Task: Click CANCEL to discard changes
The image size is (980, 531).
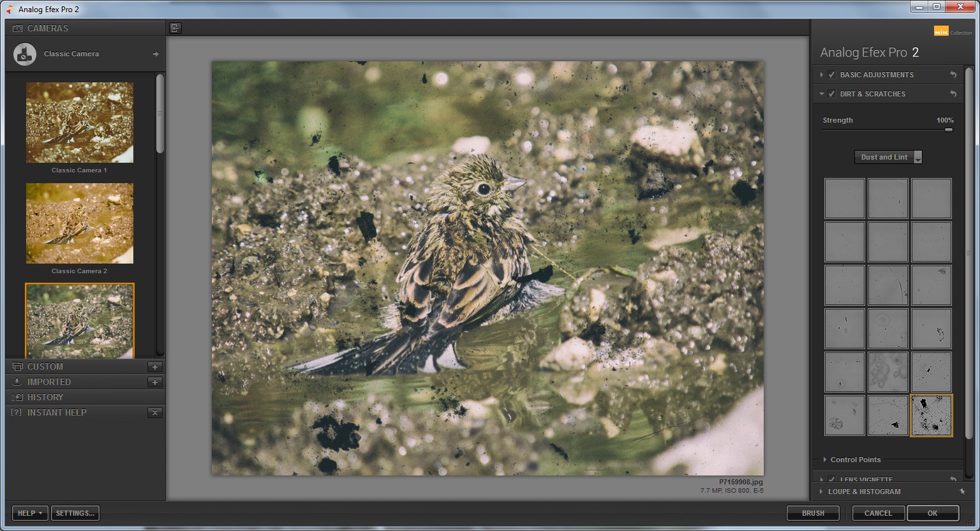Action: tap(879, 513)
